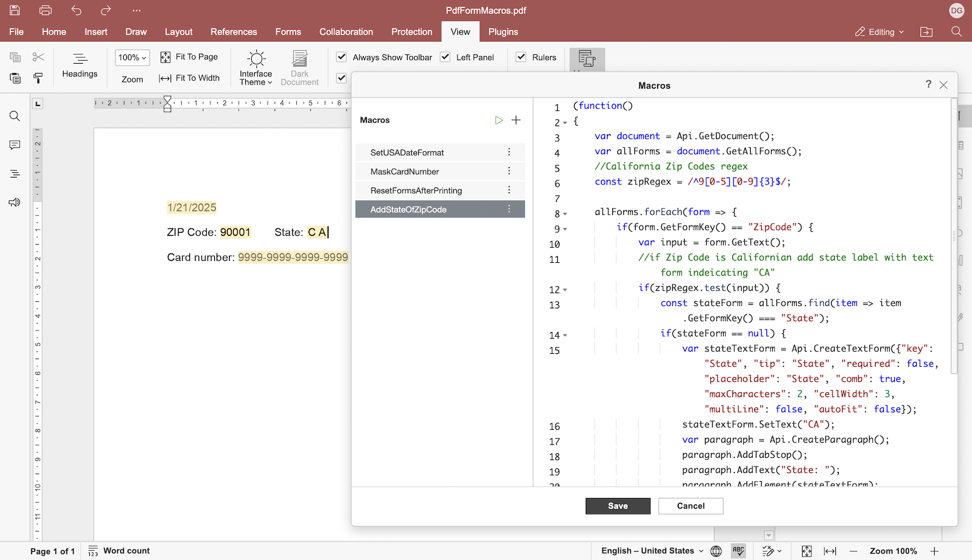Click the Cut scissors icon
Screen dimensions: 972x560
39,57
